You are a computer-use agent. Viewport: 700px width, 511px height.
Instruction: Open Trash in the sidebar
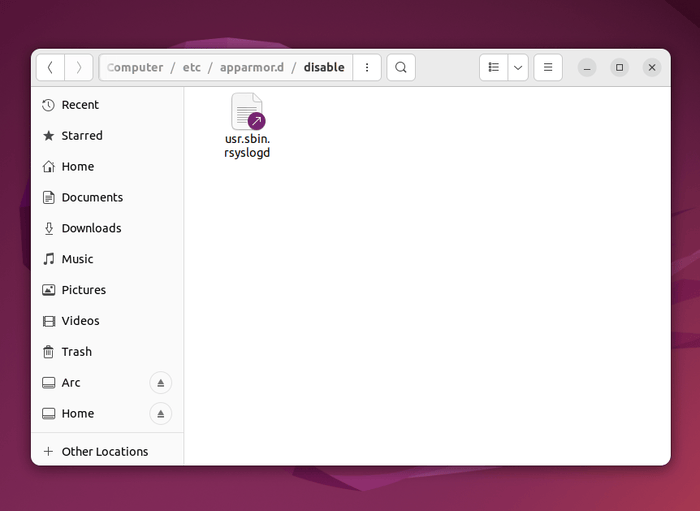pyautogui.click(x=107, y=352)
